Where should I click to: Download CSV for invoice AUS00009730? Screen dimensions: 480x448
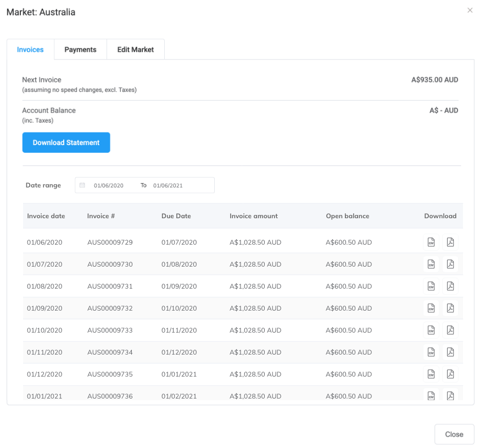pos(431,264)
